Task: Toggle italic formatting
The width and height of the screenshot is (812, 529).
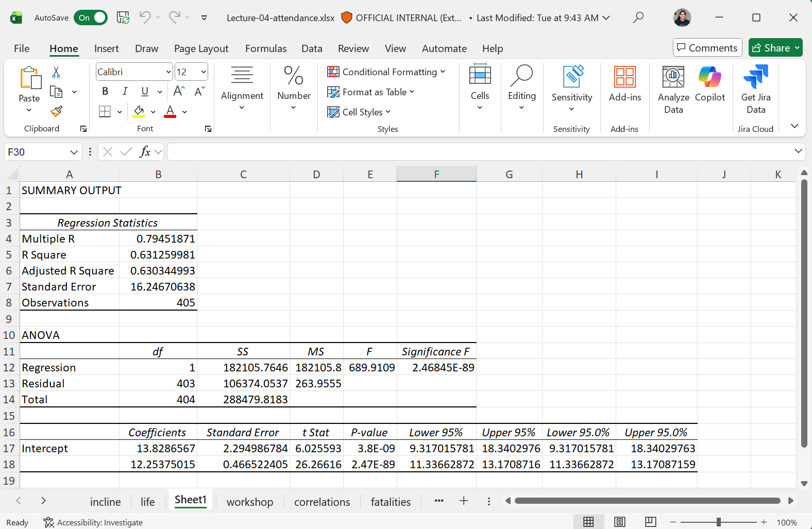Action: point(125,92)
